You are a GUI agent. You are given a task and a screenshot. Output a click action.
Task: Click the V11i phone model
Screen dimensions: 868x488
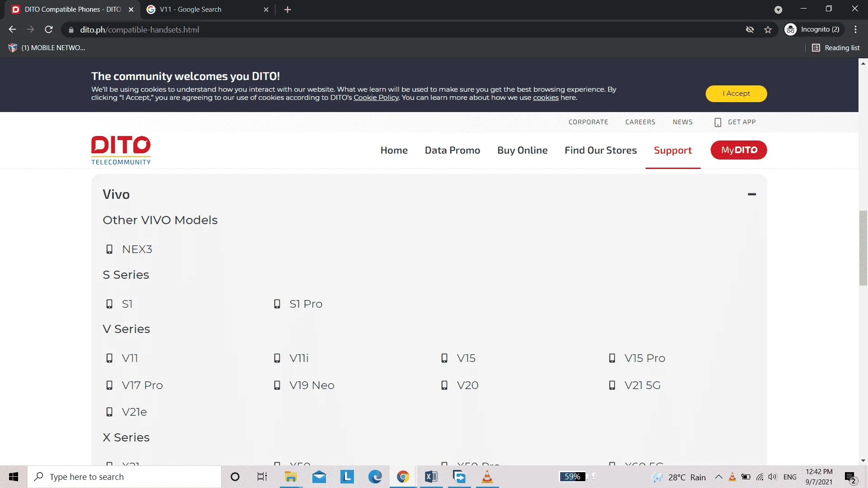click(x=299, y=358)
